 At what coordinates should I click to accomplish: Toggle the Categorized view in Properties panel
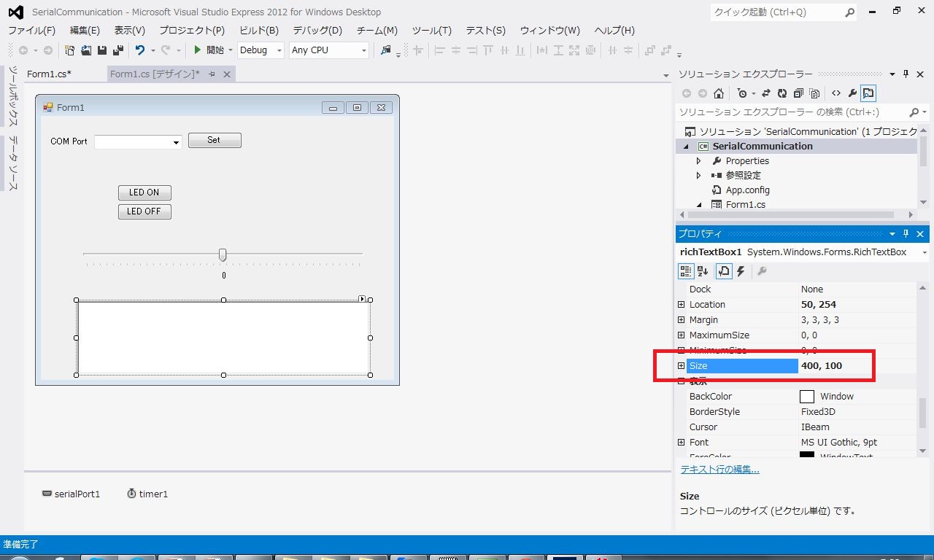point(686,271)
